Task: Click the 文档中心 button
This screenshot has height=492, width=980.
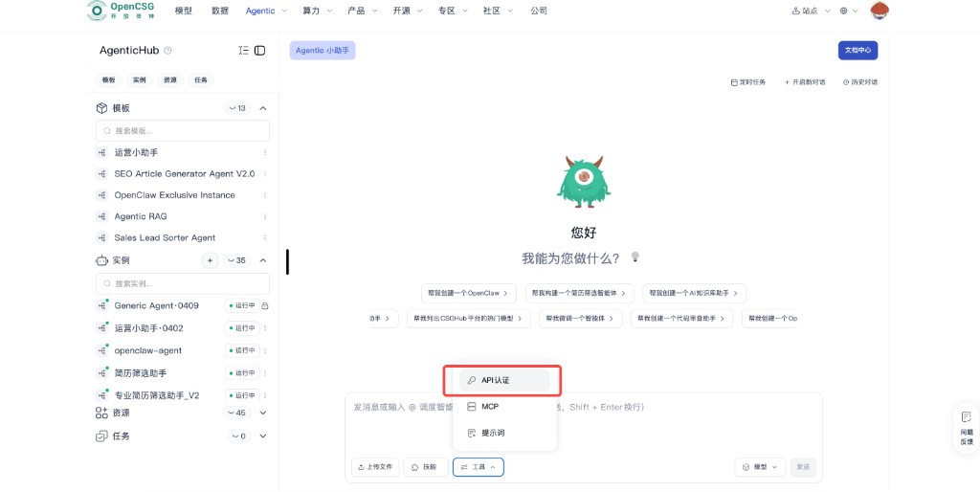Action: pos(857,51)
